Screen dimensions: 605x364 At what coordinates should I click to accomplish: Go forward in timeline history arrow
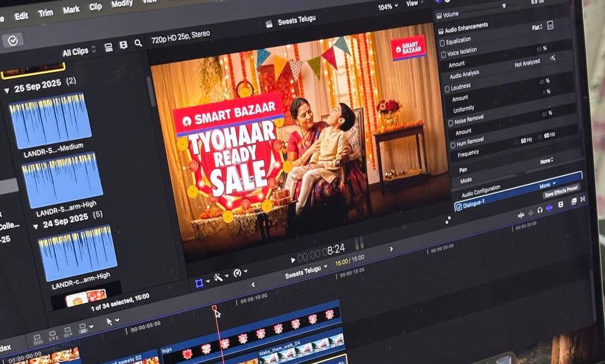391,249
